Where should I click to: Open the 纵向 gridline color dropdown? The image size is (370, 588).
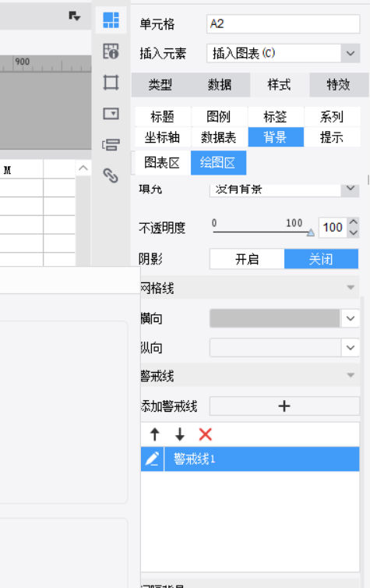pyautogui.click(x=351, y=348)
